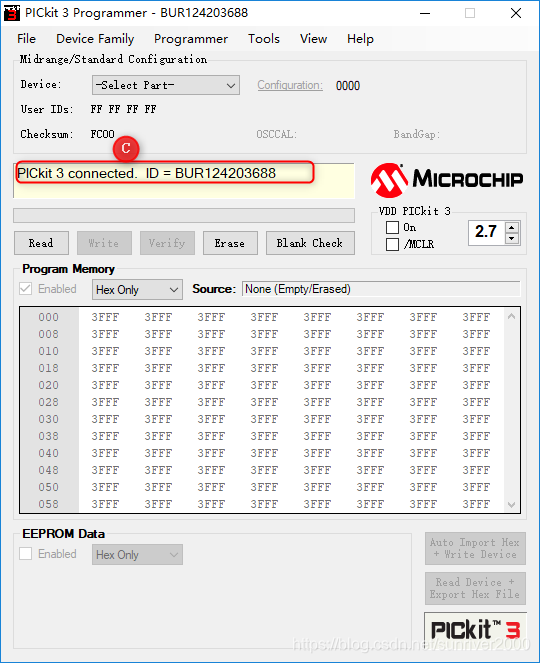Expand the Device Select Part dropdown
Viewport: 540px width, 663px height.
coord(166,85)
